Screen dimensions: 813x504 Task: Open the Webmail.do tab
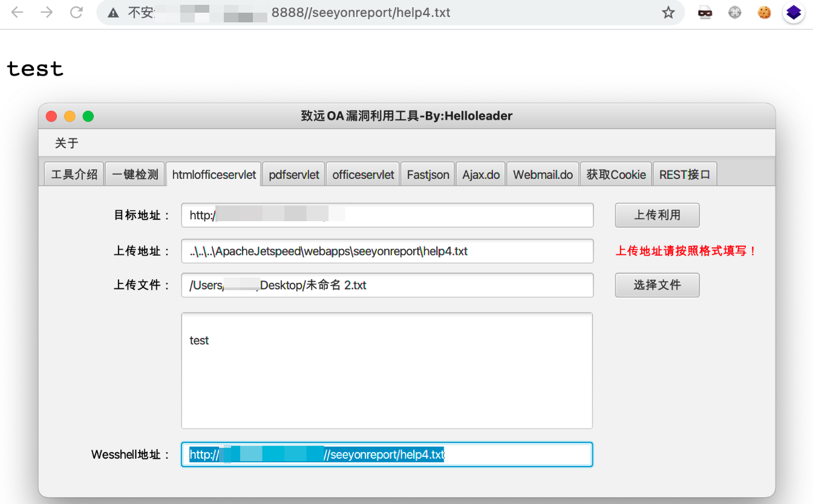543,175
